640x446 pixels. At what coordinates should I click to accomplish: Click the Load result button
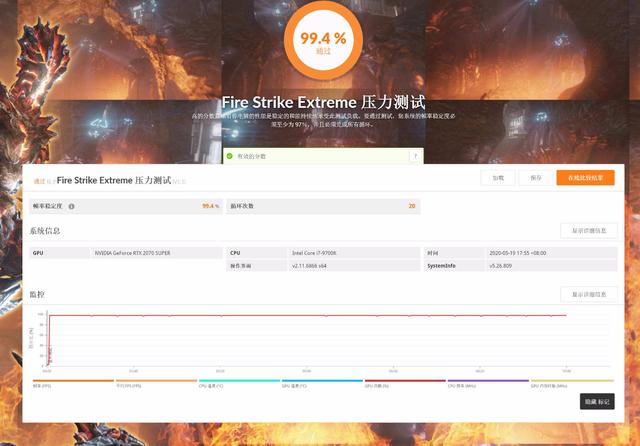click(498, 178)
